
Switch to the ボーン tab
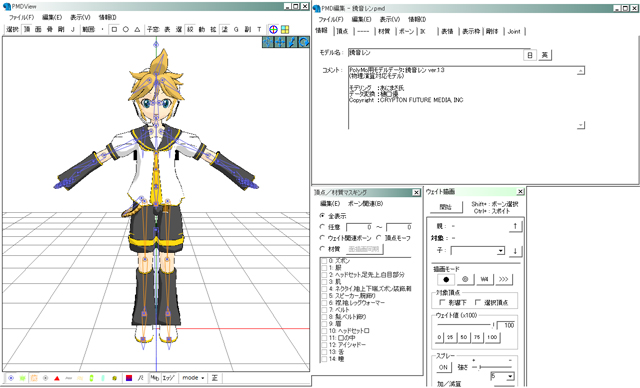(x=406, y=31)
